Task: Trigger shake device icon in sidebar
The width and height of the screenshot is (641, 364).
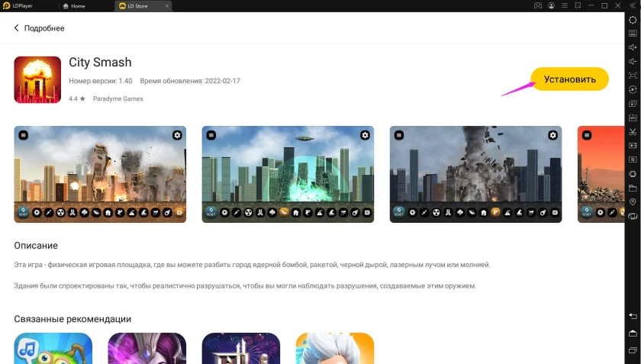Action: pyautogui.click(x=633, y=174)
